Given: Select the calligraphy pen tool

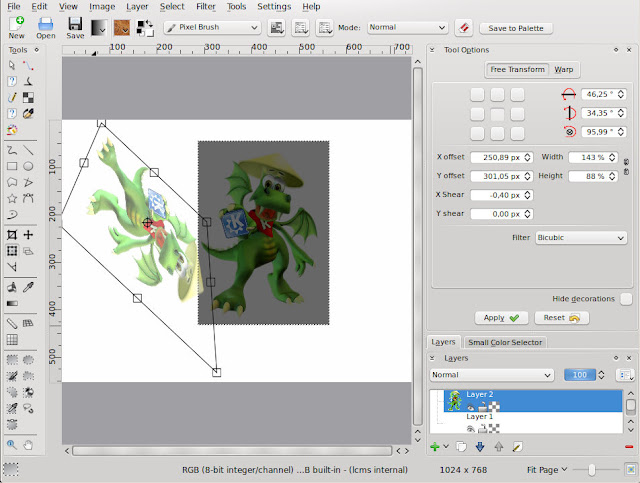Looking at the screenshot, I should pyautogui.click(x=28, y=81).
